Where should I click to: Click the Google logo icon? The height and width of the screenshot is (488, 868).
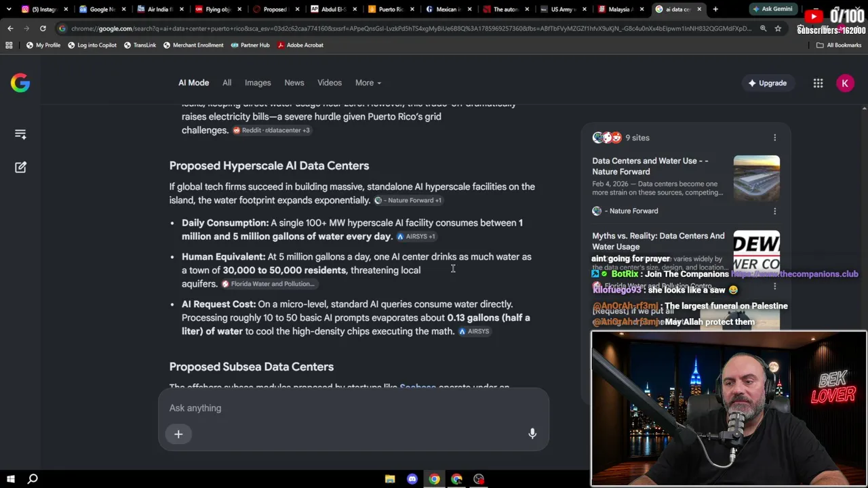20,83
